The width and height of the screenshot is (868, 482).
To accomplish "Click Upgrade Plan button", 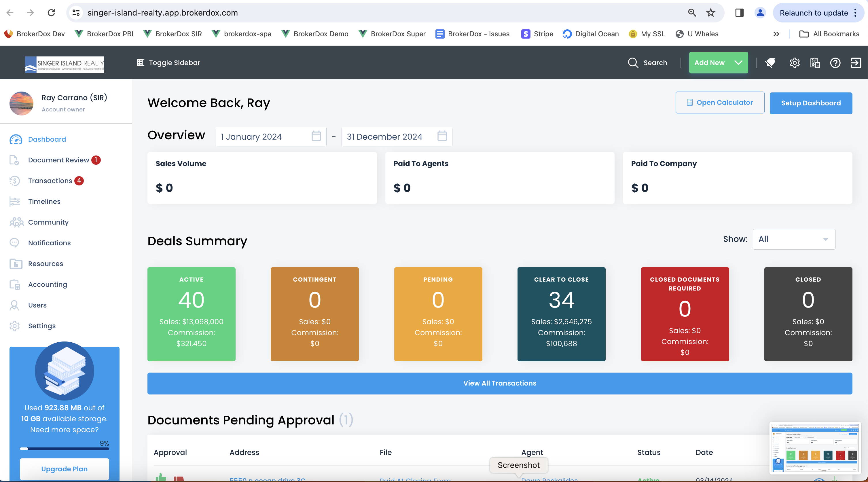I will 64,469.
